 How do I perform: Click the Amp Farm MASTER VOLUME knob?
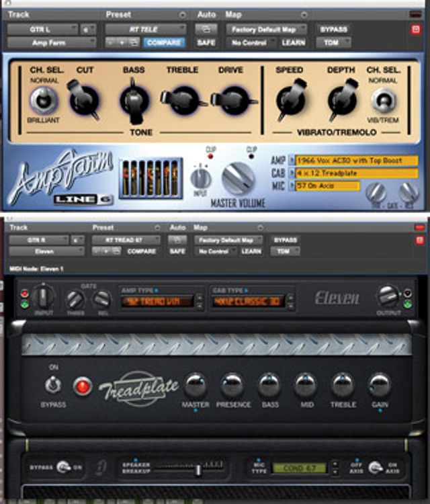click(x=239, y=179)
